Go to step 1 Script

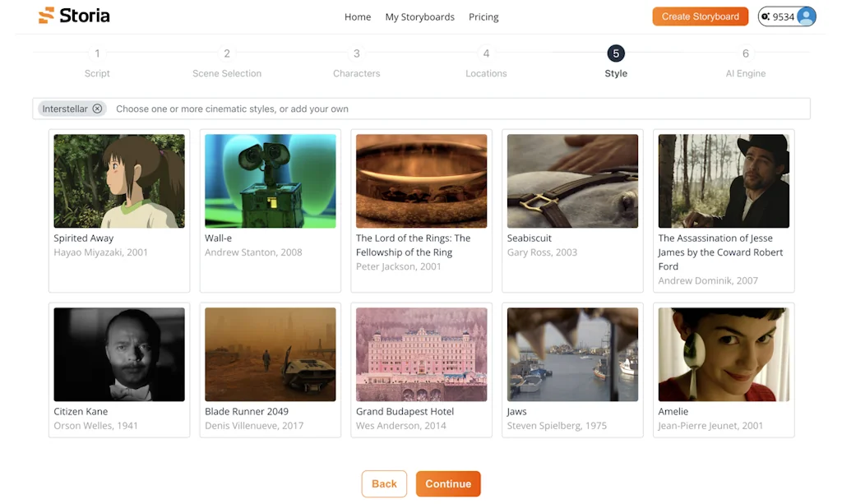(x=97, y=54)
